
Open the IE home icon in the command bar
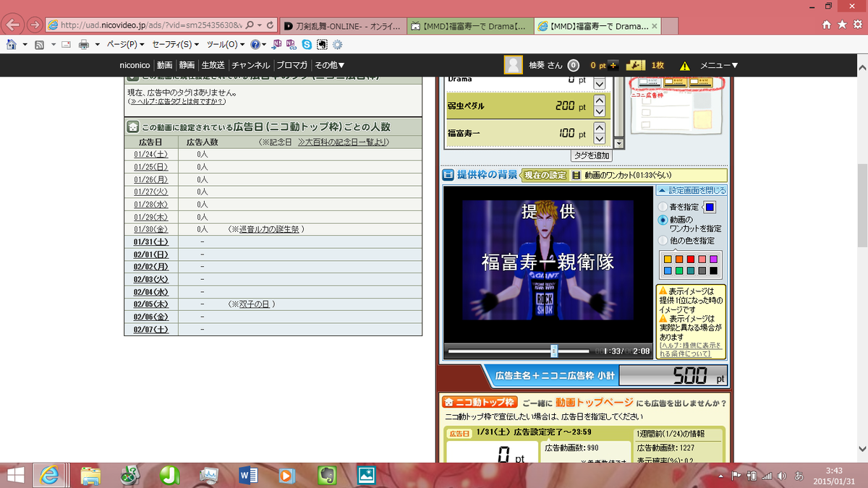12,44
